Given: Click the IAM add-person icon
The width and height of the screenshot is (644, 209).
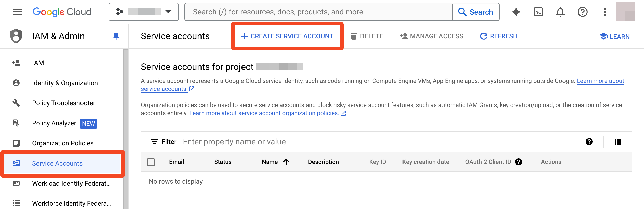Looking at the screenshot, I should coord(16,63).
